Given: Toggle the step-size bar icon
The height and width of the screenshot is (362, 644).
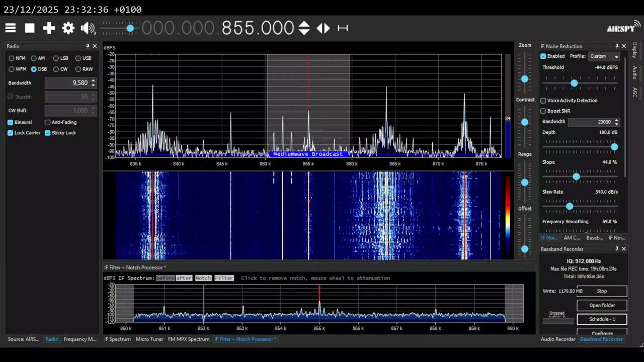Looking at the screenshot, I should (343, 28).
